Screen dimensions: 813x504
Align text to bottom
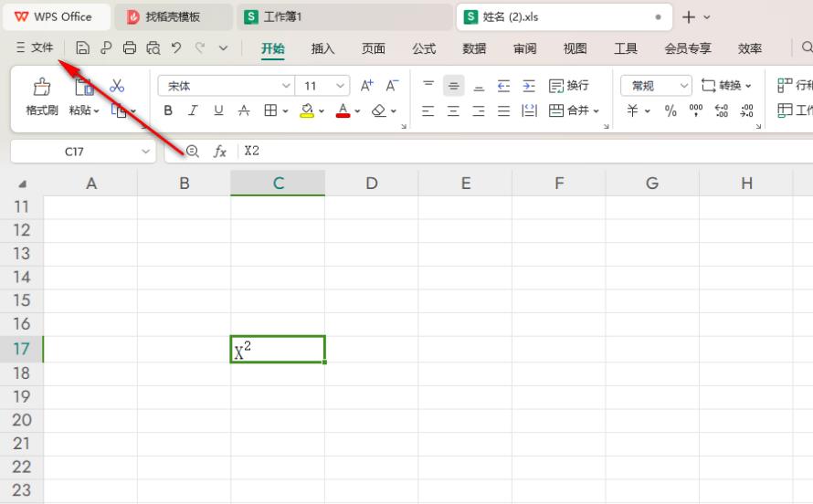coord(479,86)
